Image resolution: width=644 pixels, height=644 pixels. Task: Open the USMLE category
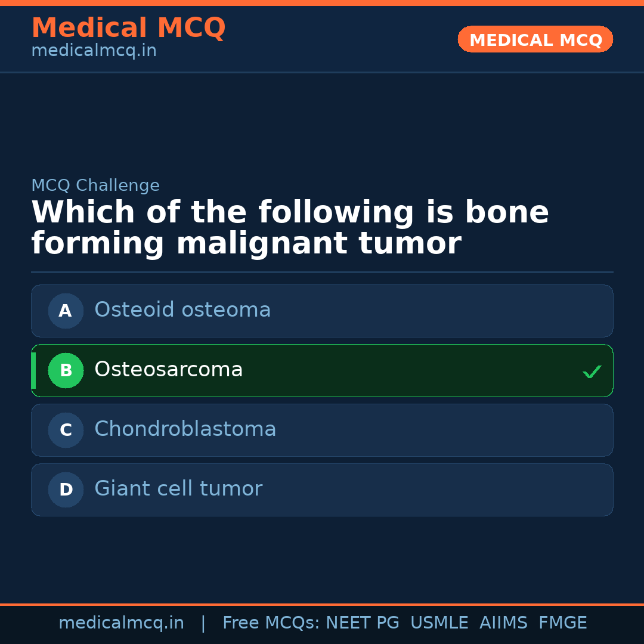point(439,623)
